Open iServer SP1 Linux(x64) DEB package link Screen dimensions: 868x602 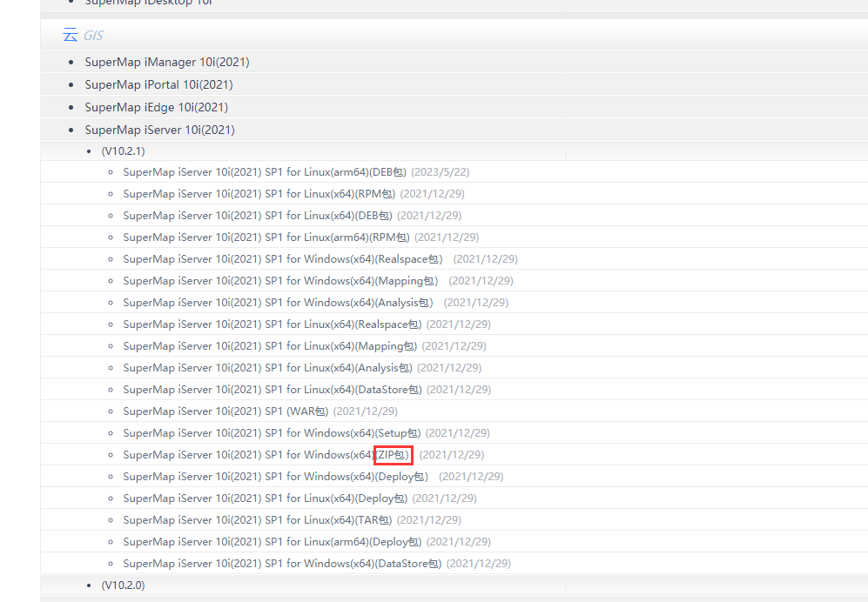[258, 215]
